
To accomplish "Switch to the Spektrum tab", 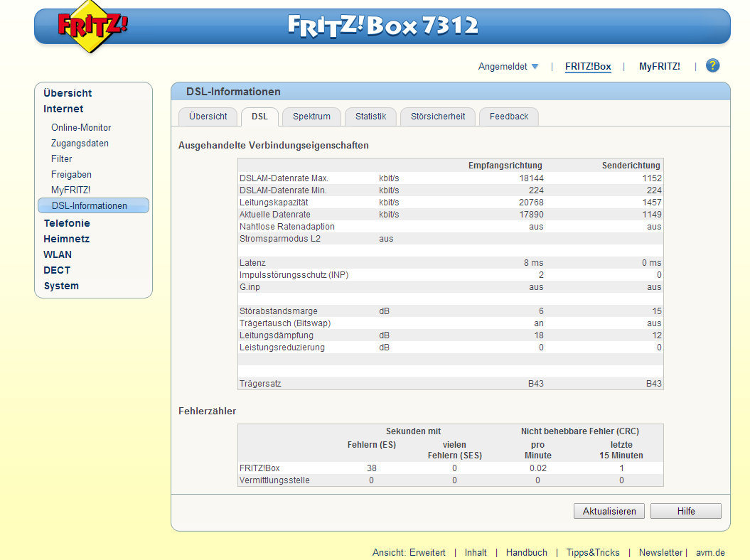I will click(x=311, y=117).
